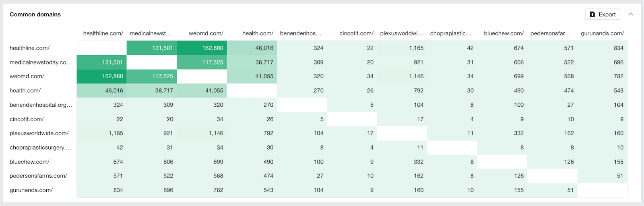Select the medicalnewstoday.com row label

[41, 62]
